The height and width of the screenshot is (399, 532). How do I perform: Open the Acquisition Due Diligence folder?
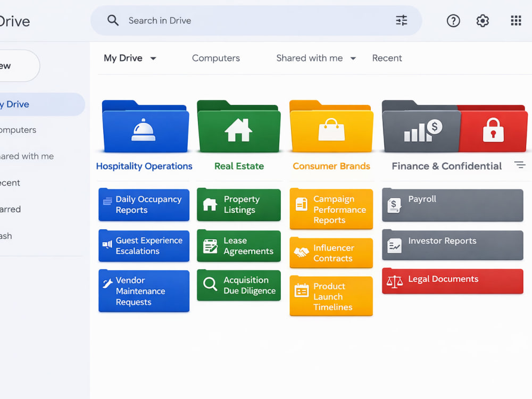pos(239,285)
